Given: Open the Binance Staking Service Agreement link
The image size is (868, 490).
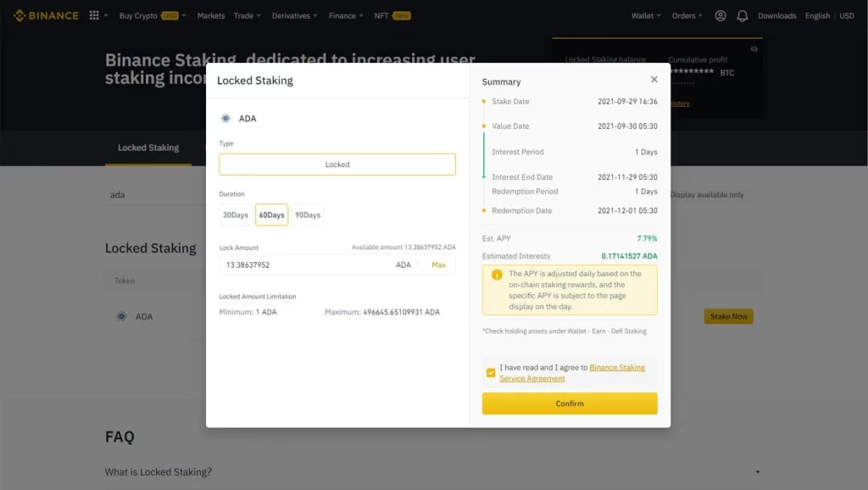Looking at the screenshot, I should 572,373.
